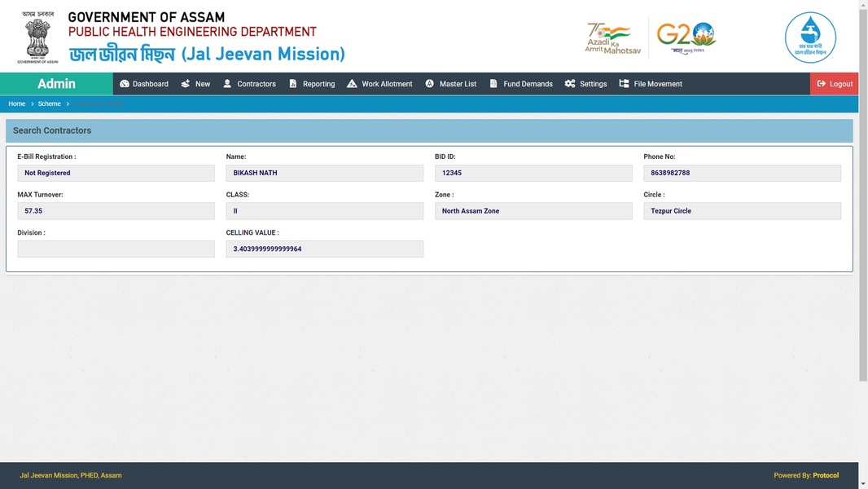Open the New menu item

195,84
